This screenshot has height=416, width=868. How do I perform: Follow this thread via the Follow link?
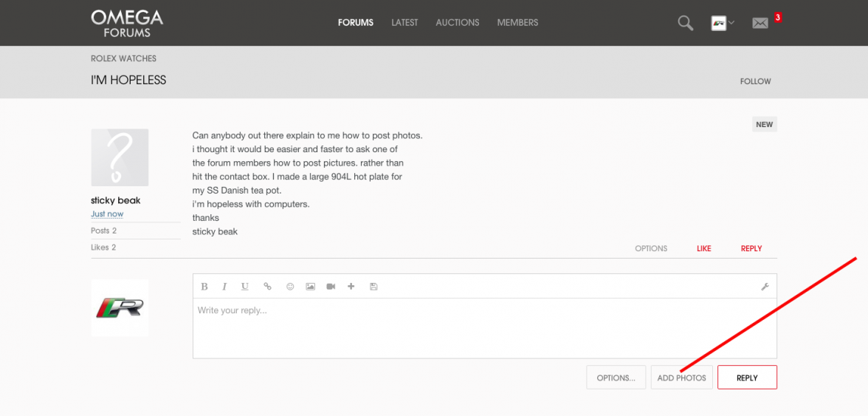click(755, 81)
